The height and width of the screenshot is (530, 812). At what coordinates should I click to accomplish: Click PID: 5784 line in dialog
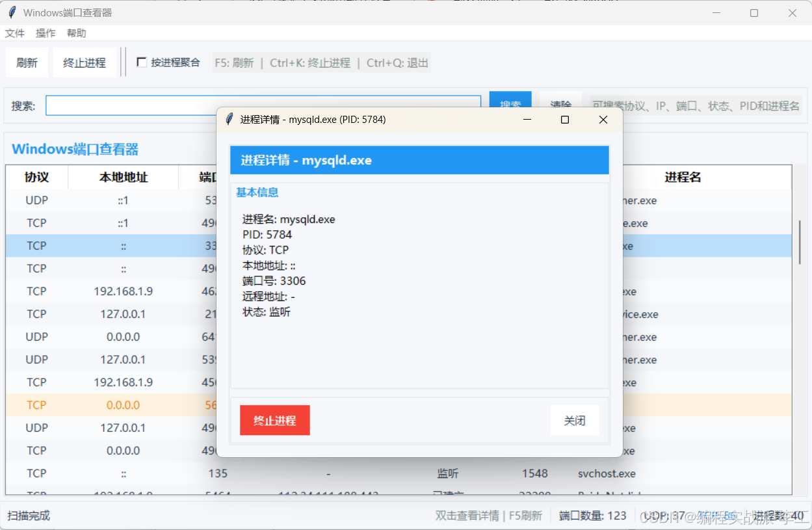(267, 234)
